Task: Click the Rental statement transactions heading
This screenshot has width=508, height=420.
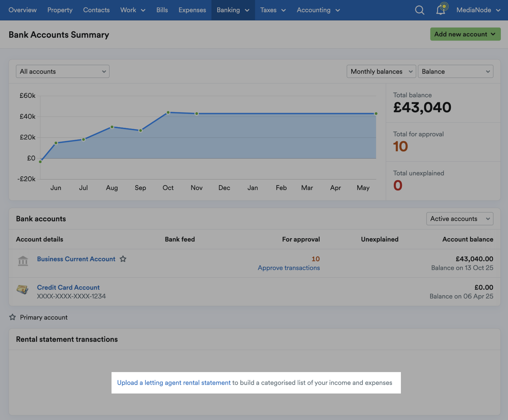Action: 67,339
